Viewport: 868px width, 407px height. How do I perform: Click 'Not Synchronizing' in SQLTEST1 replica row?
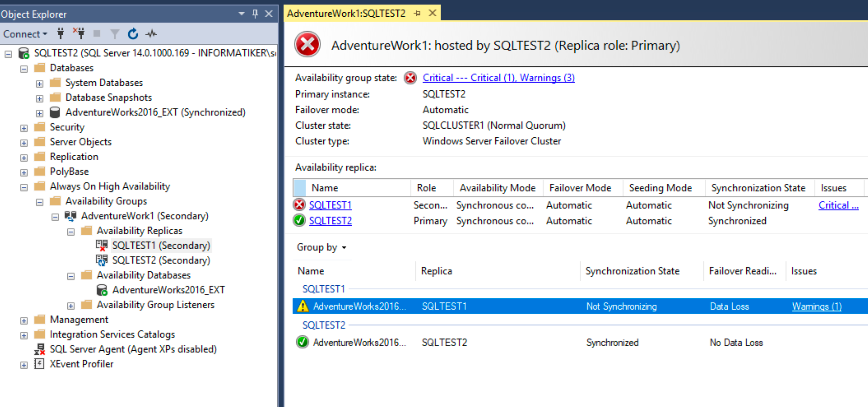tap(748, 205)
